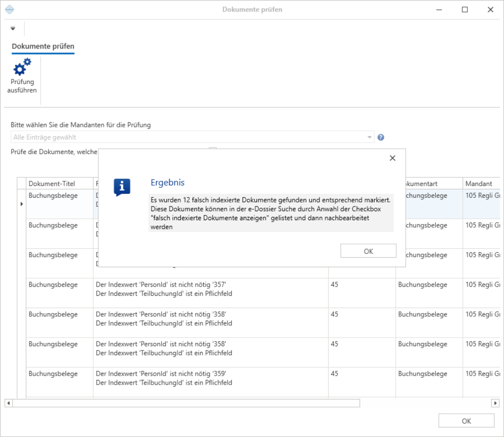Click the OK button at the window bottom
The height and width of the screenshot is (437, 504).
[466, 421]
